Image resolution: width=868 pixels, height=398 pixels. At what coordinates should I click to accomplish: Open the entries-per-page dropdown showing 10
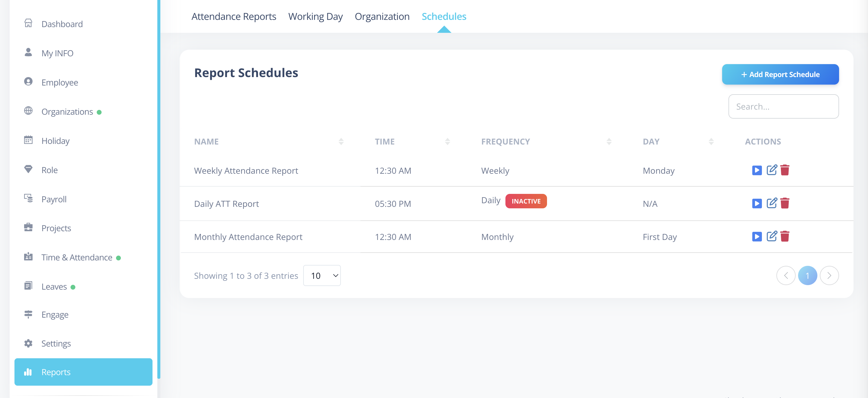point(322,275)
